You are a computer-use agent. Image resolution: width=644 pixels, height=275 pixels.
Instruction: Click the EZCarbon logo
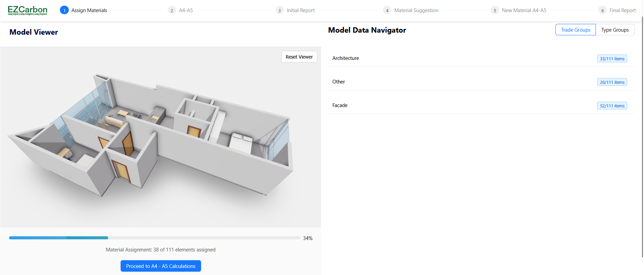click(27, 10)
